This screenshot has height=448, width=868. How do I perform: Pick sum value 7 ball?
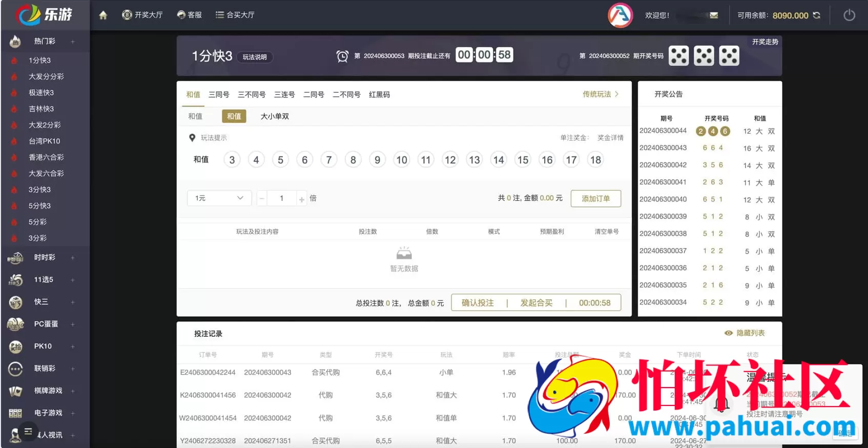329,160
